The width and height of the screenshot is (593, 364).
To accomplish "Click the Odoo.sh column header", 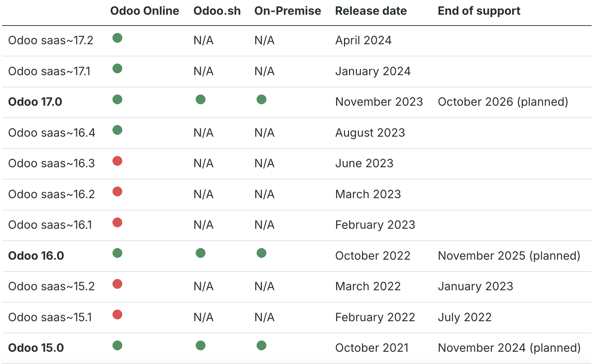I will point(217,11).
